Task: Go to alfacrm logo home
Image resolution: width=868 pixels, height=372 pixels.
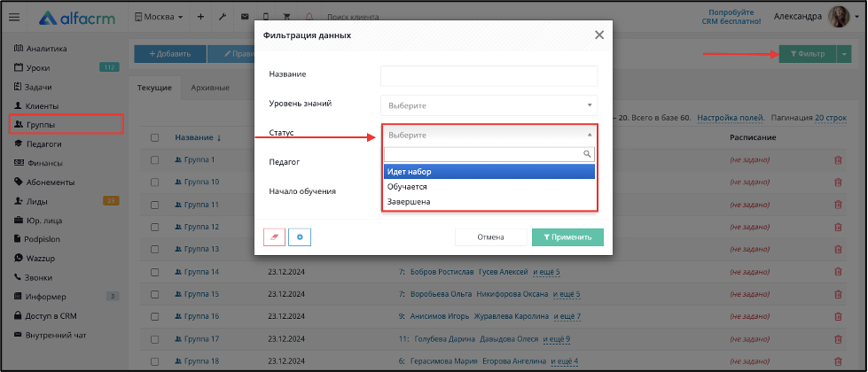Action: pyautogui.click(x=76, y=18)
